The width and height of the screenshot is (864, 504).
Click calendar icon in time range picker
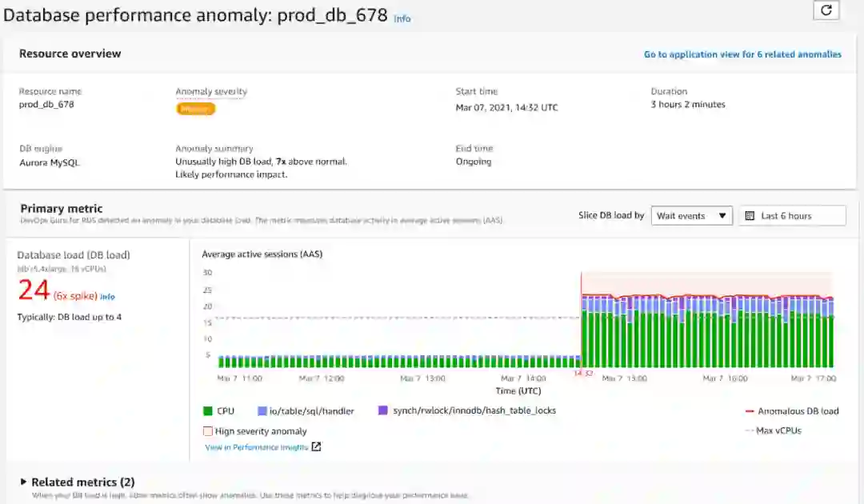pyautogui.click(x=750, y=216)
